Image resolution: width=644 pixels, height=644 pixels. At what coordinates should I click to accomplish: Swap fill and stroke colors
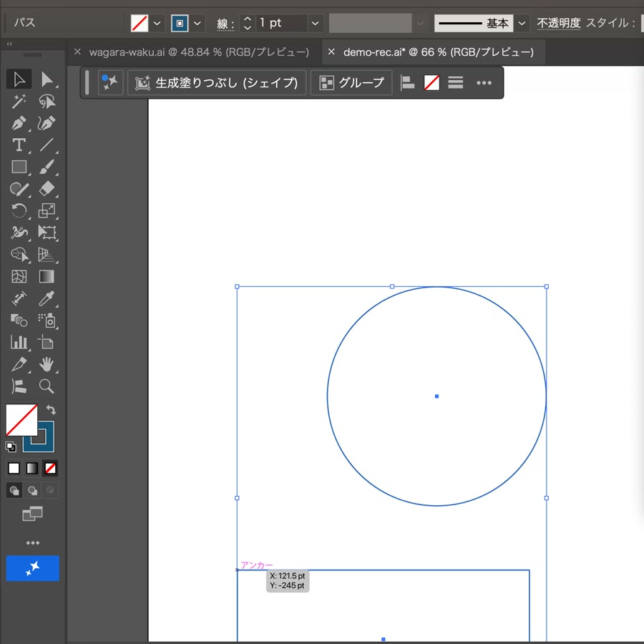click(x=51, y=409)
